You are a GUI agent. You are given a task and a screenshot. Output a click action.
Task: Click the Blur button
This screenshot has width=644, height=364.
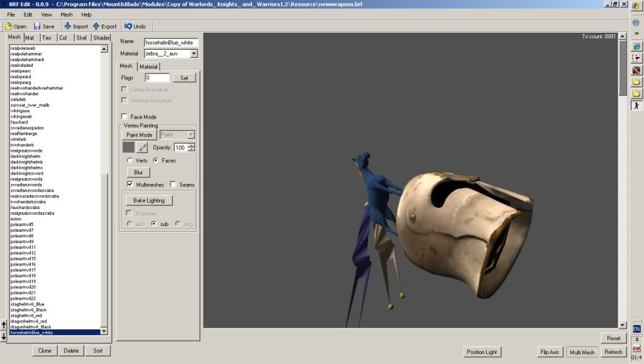[x=138, y=173]
